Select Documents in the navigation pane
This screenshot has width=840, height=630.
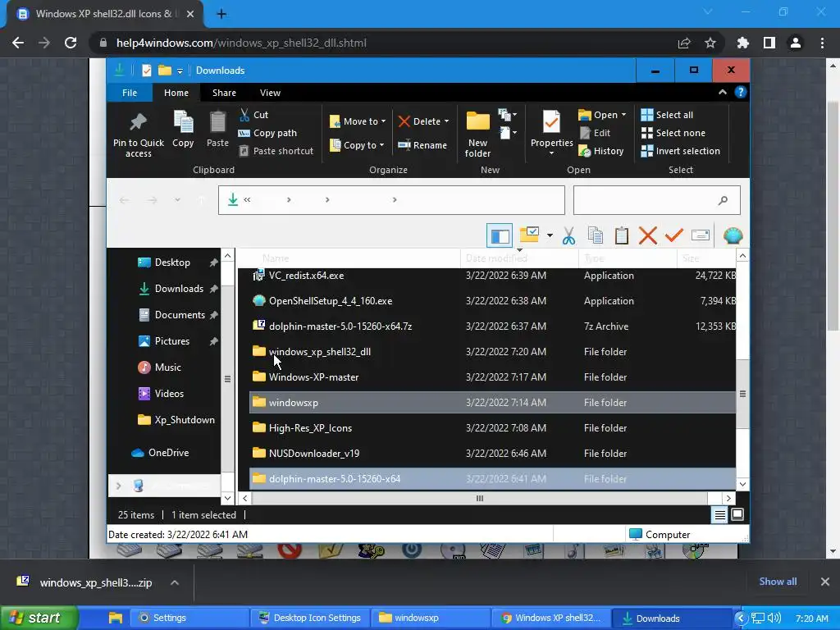pyautogui.click(x=180, y=315)
